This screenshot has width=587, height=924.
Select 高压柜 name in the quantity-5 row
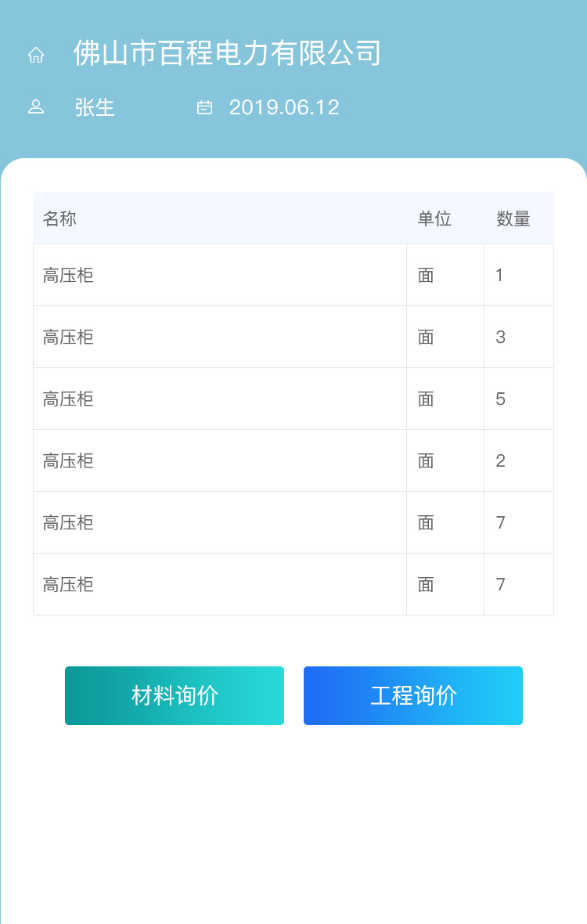pos(68,399)
